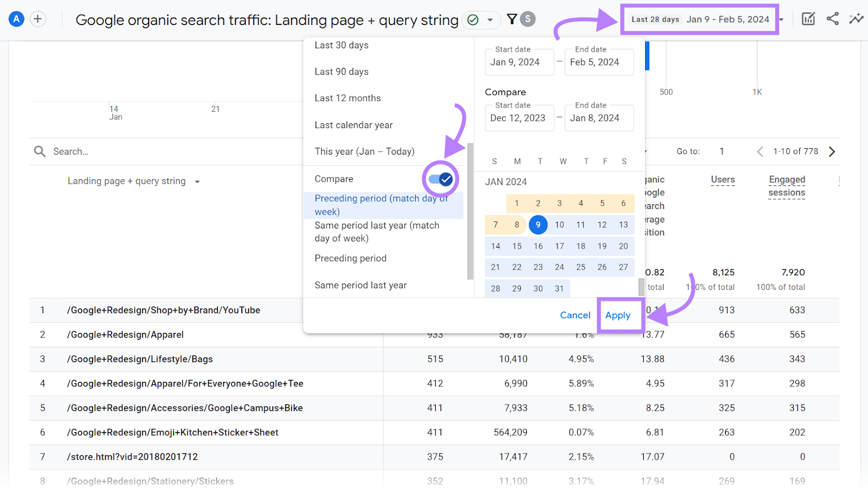This screenshot has width=868, height=494.
Task: Open Landing page + query string dimension dropdown
Action: click(x=133, y=181)
